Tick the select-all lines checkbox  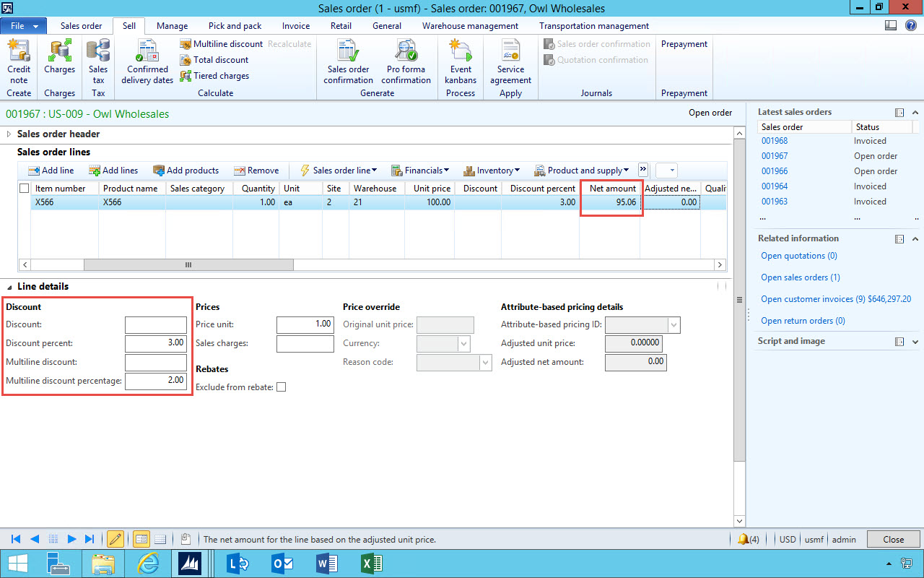tap(25, 189)
